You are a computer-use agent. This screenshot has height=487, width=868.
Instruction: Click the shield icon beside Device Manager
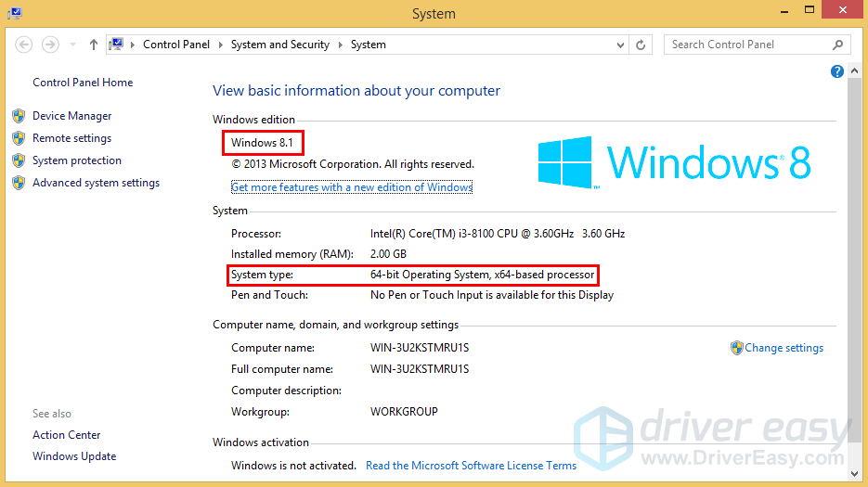pos(19,116)
